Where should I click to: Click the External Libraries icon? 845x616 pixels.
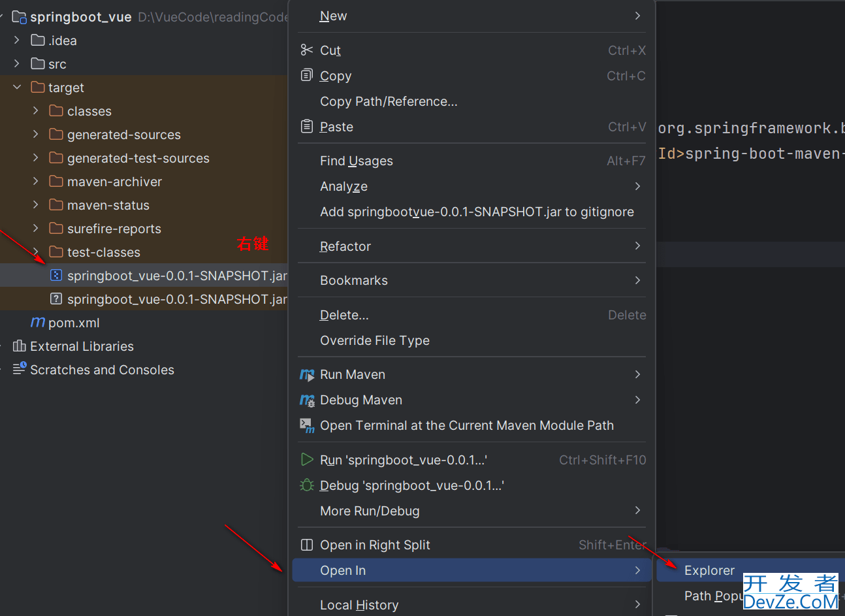click(20, 346)
